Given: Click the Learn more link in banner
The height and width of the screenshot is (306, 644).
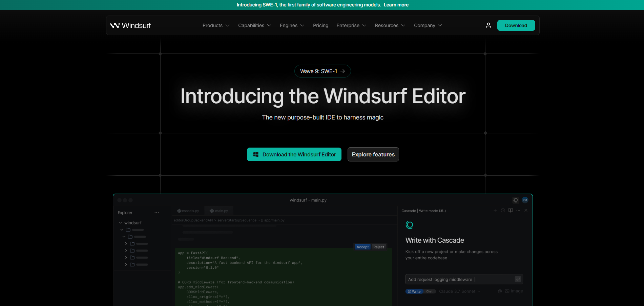Looking at the screenshot, I should (396, 5).
